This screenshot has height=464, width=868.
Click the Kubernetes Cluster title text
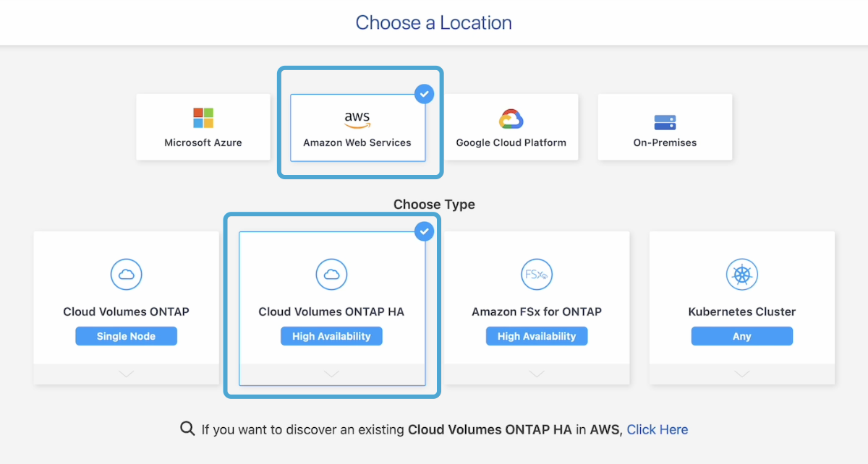pos(742,312)
